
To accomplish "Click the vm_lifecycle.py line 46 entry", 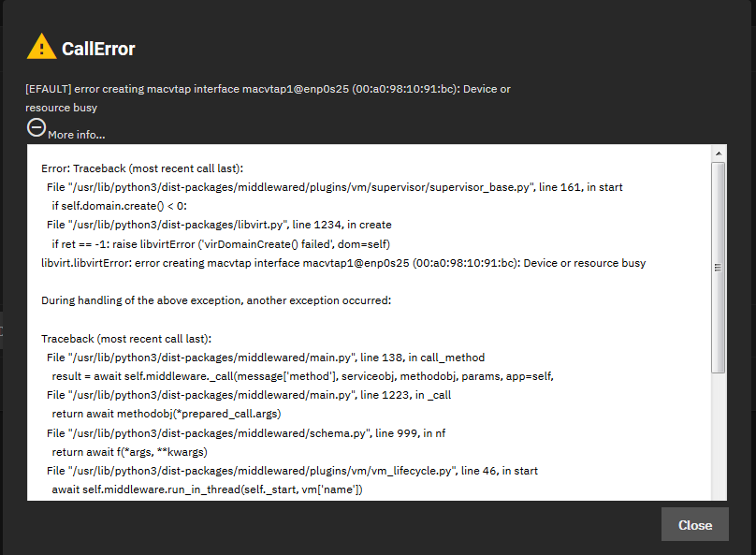I will pyautogui.click(x=292, y=470).
